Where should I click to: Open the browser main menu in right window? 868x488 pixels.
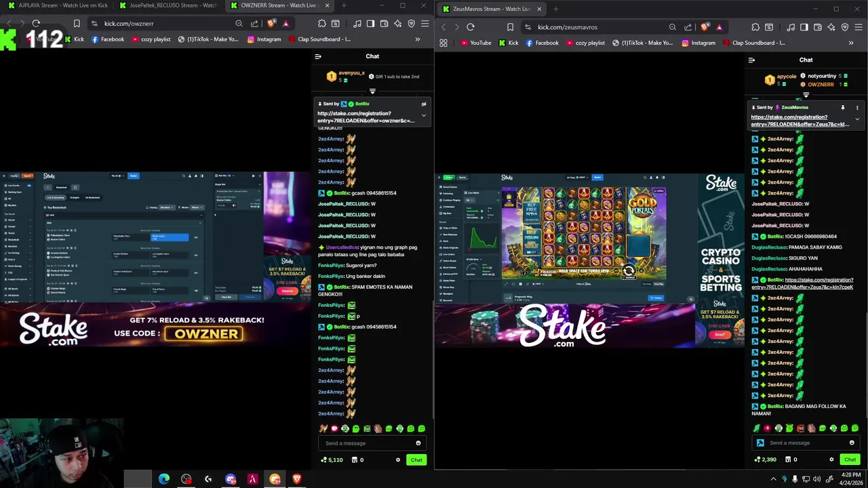[x=858, y=27]
